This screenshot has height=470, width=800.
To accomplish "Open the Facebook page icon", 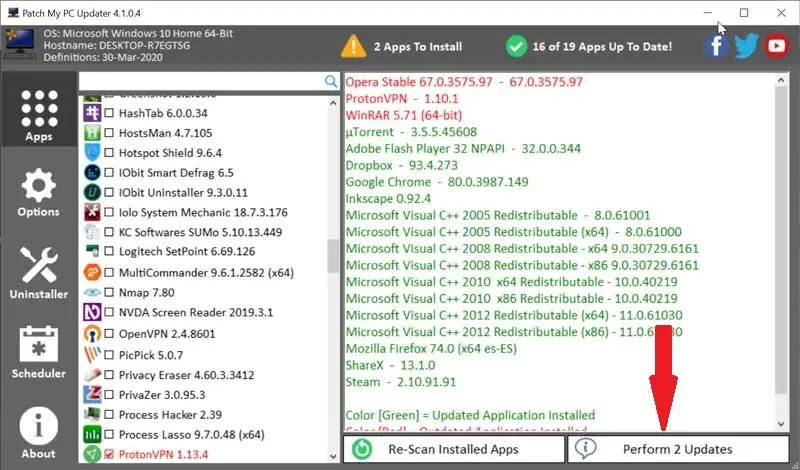I will click(x=716, y=46).
